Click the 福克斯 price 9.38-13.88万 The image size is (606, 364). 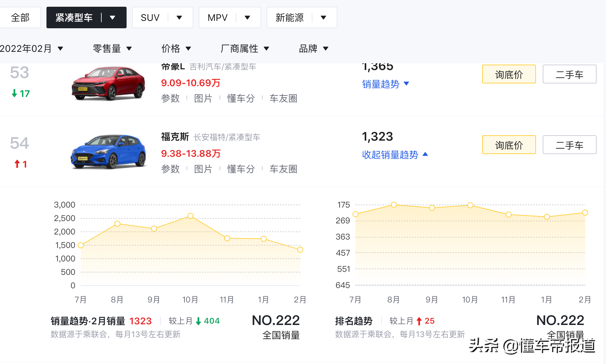point(191,154)
